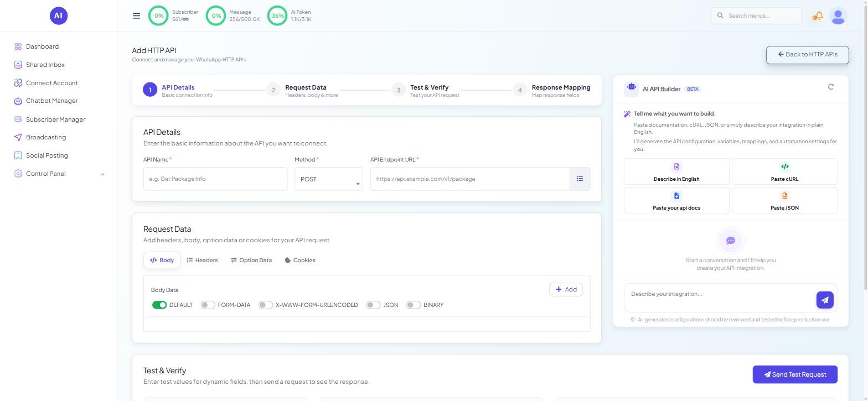Expand the Control Panel chevron
Viewport: 868px width, 401px height.
(102, 174)
